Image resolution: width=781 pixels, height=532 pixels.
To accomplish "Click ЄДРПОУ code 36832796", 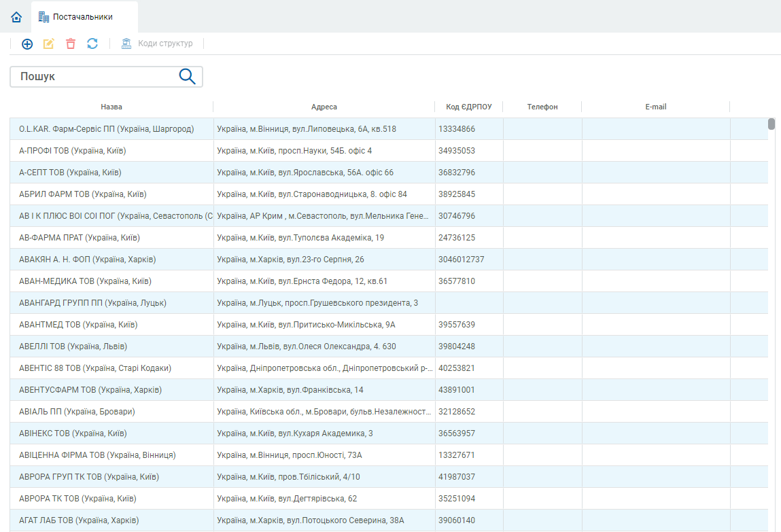I will (x=457, y=172).
